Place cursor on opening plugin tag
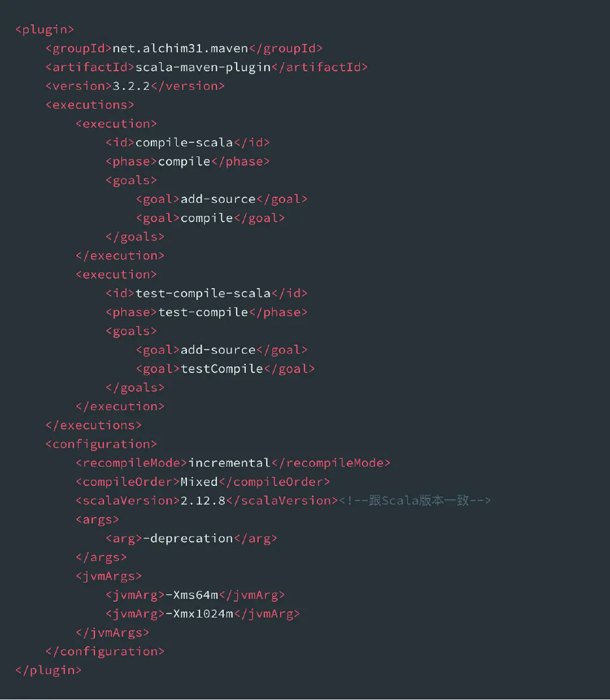 (x=45, y=30)
